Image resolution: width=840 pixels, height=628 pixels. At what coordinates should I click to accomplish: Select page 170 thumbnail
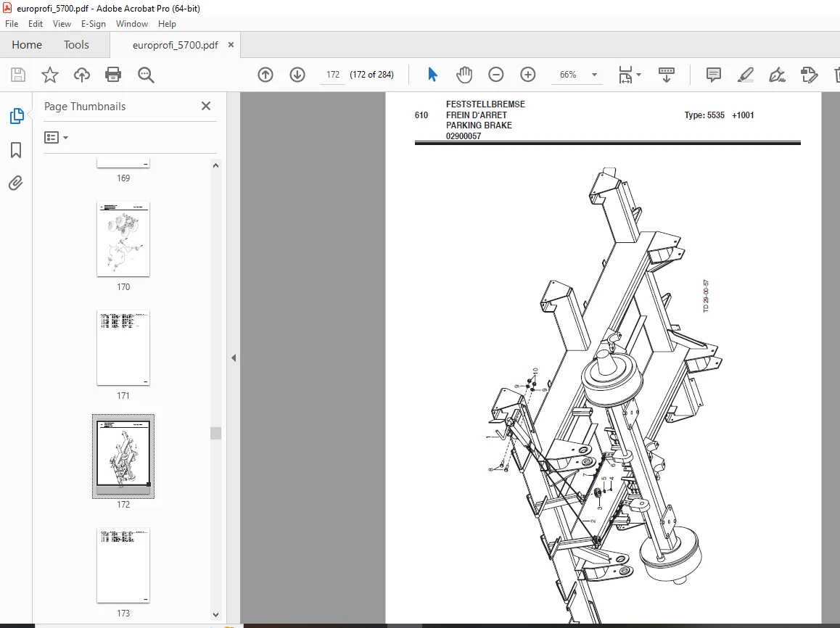(123, 239)
